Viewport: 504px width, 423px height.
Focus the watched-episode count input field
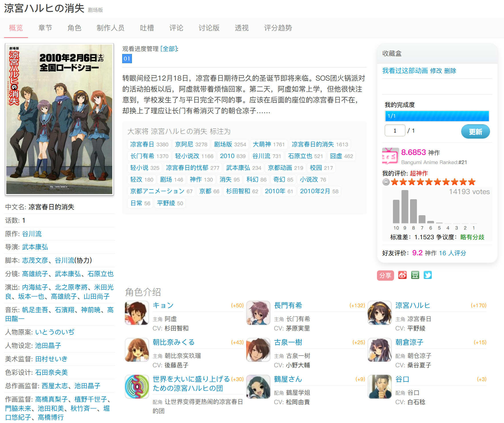pos(395,131)
